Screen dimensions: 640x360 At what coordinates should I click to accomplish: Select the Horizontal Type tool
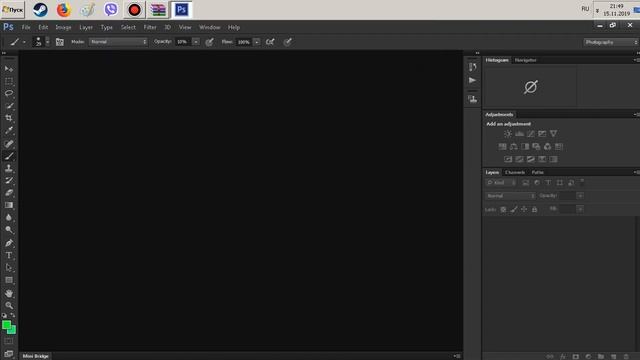[9, 256]
